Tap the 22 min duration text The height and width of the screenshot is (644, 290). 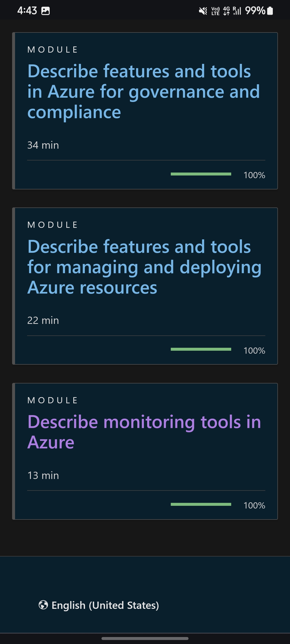pyautogui.click(x=43, y=320)
